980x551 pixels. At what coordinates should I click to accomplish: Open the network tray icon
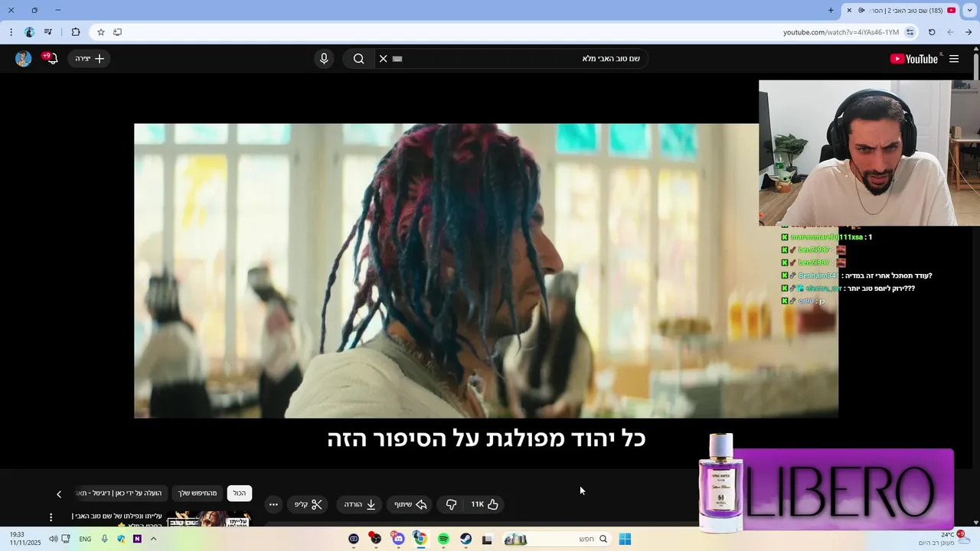pyautogui.click(x=66, y=540)
